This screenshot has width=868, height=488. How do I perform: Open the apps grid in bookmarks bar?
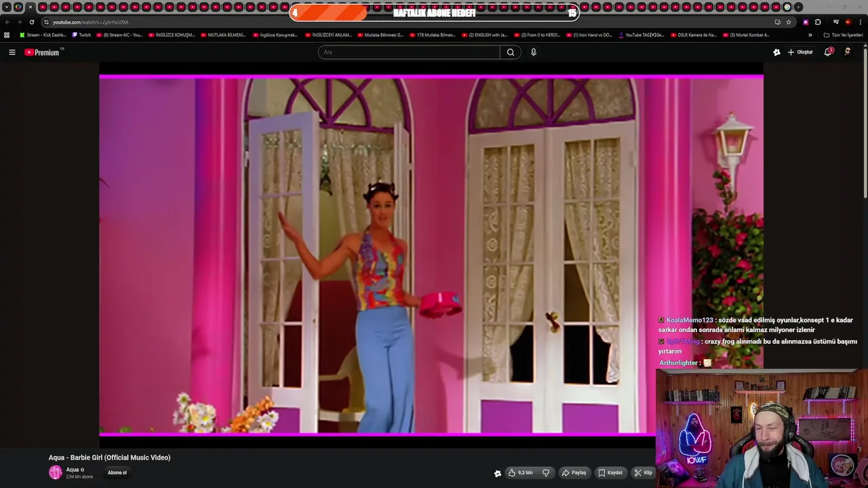coord(7,35)
